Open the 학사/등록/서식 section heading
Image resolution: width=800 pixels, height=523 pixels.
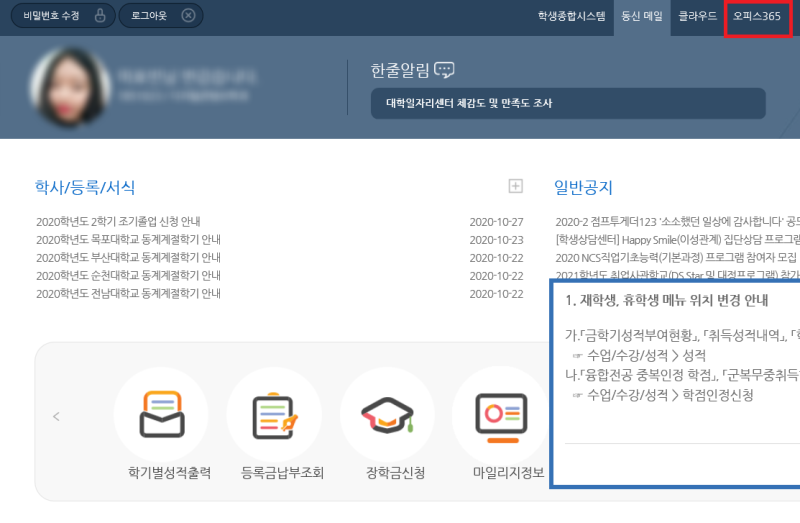(85, 187)
